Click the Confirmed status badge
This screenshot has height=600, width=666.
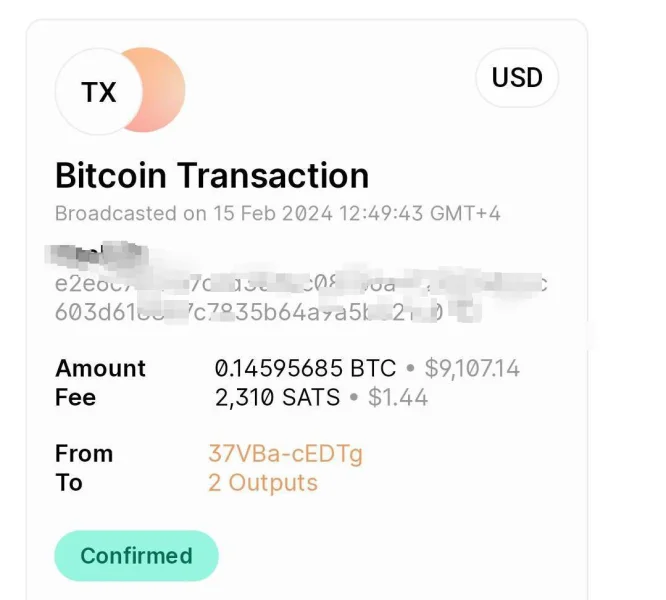136,556
